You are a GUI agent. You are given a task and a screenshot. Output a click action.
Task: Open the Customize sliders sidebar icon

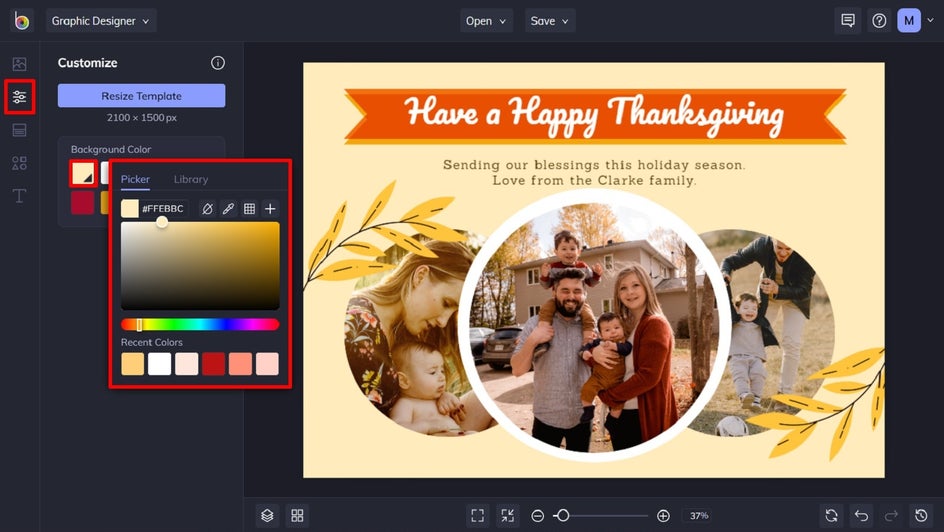click(19, 96)
